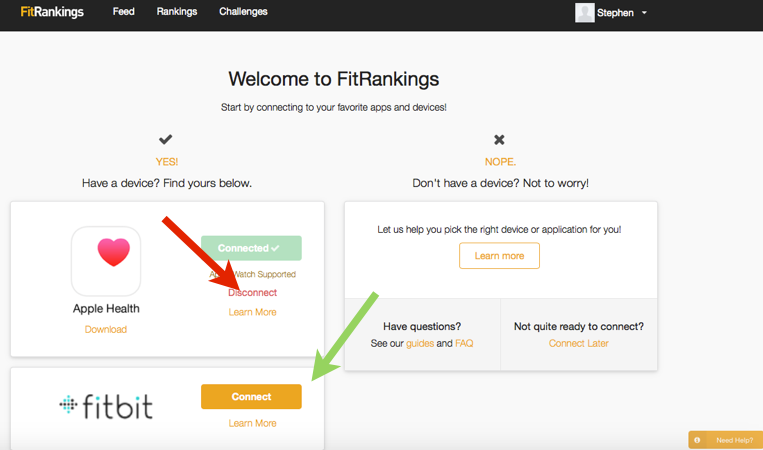The width and height of the screenshot is (763, 450).
Task: Open the Feed page
Action: pyautogui.click(x=124, y=12)
